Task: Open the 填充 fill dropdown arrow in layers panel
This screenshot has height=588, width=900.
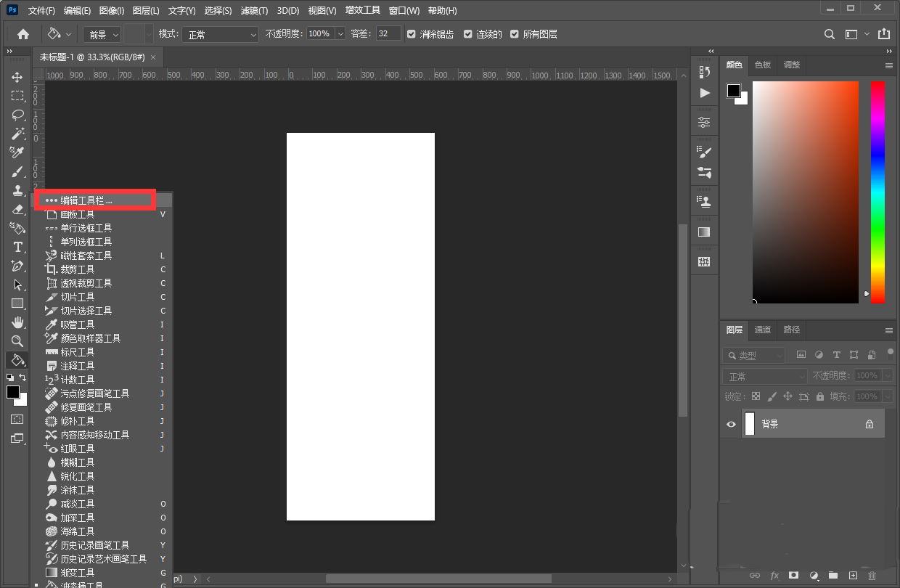Action: tap(888, 396)
